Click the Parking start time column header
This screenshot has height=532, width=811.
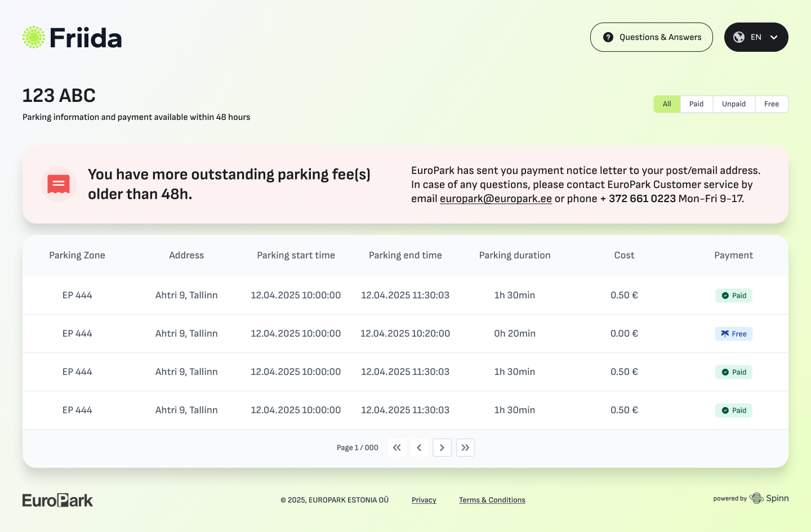(296, 255)
